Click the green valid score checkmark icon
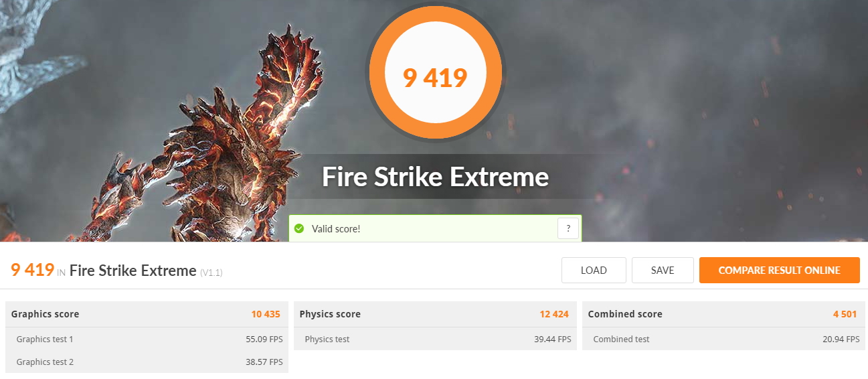This screenshot has height=379, width=868. click(x=299, y=229)
